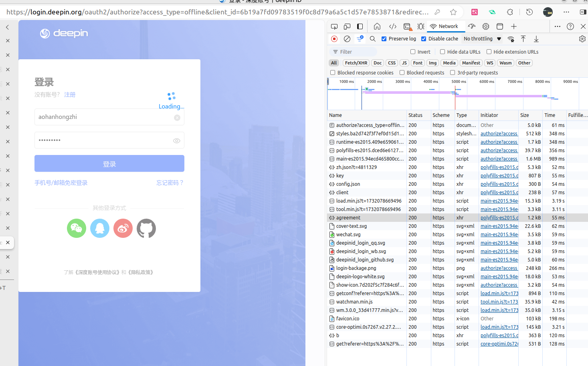
Task: Disable the Disable cache checkbox
Action: coord(424,39)
